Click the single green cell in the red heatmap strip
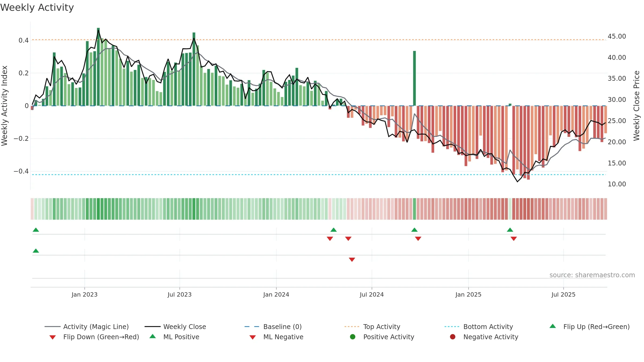 pyautogui.click(x=414, y=209)
